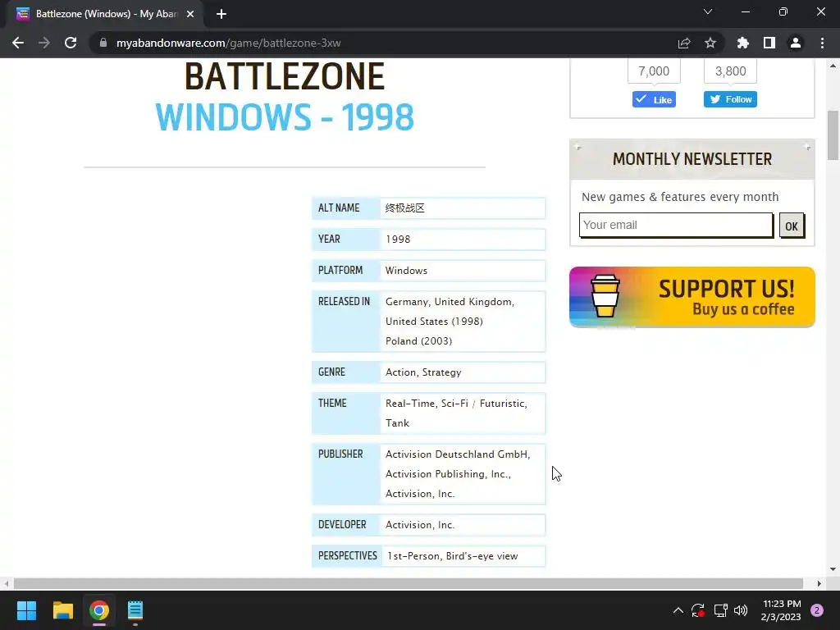Click the BATTLEZONE page heading

(x=285, y=76)
